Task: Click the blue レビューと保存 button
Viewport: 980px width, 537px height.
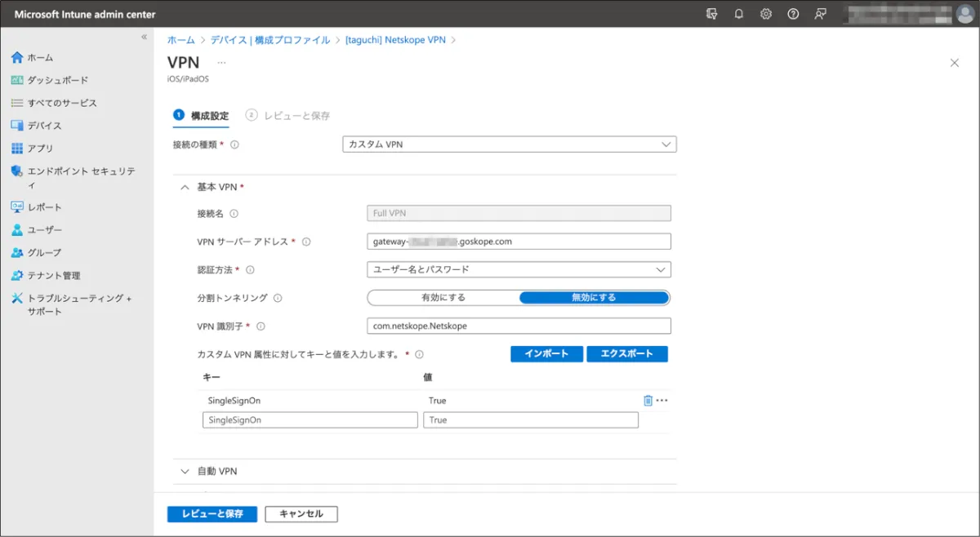Action: pos(212,514)
